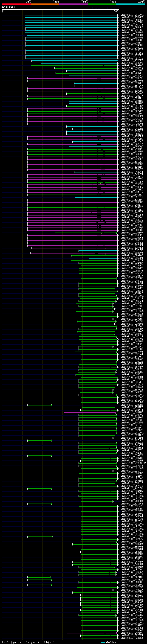
Task: Open the UniRef100_P42045 entry
Action: click(132, 76)
